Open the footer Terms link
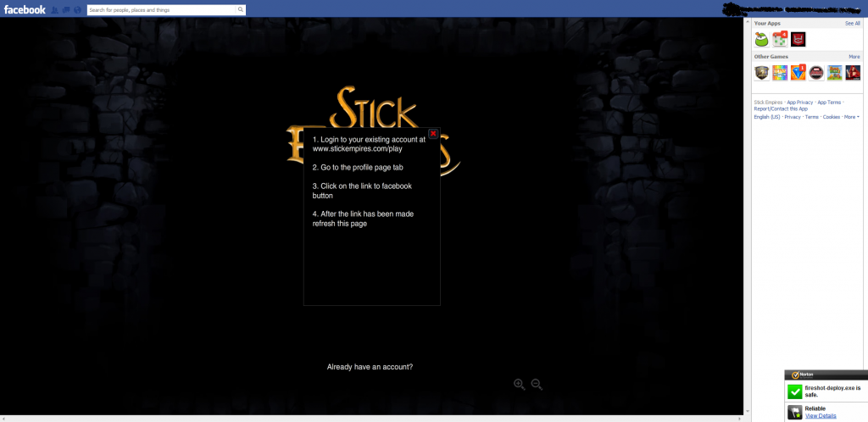This screenshot has height=422, width=868. 811,117
